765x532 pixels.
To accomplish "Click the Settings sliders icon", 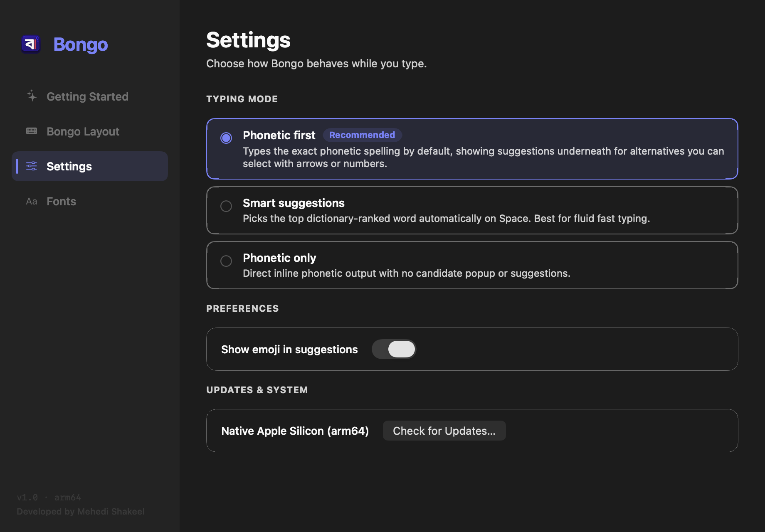I will [32, 166].
